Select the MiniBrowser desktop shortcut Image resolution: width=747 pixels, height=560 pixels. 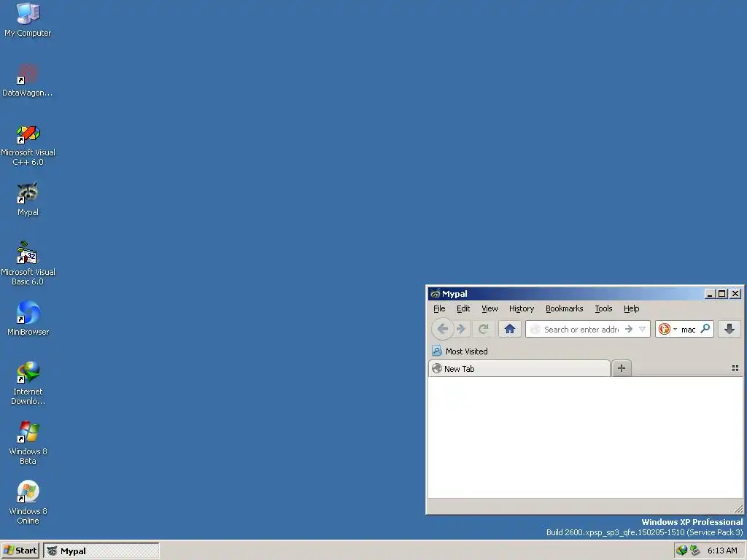[x=28, y=318]
